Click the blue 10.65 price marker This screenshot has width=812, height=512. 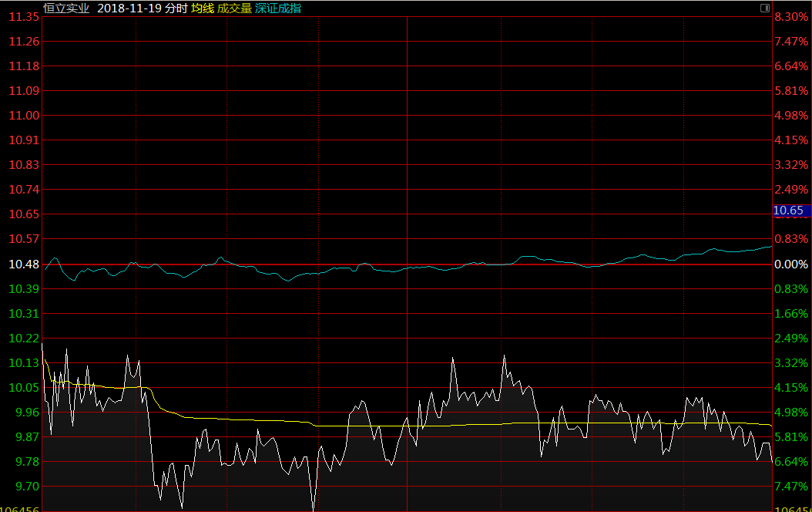(790, 211)
